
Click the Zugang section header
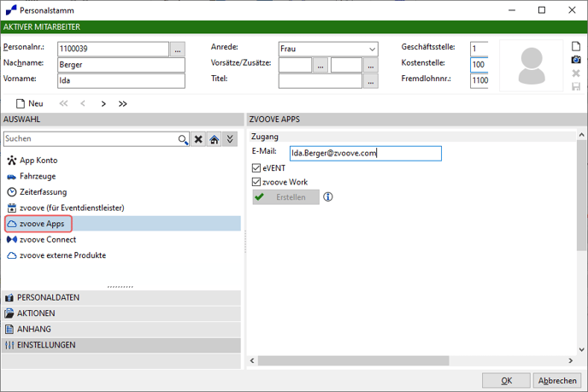tap(412, 137)
